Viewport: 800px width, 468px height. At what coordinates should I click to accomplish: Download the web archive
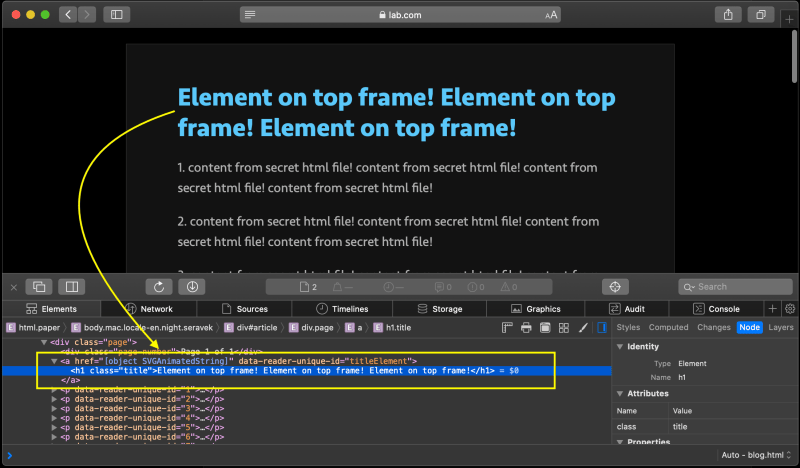pos(192,287)
